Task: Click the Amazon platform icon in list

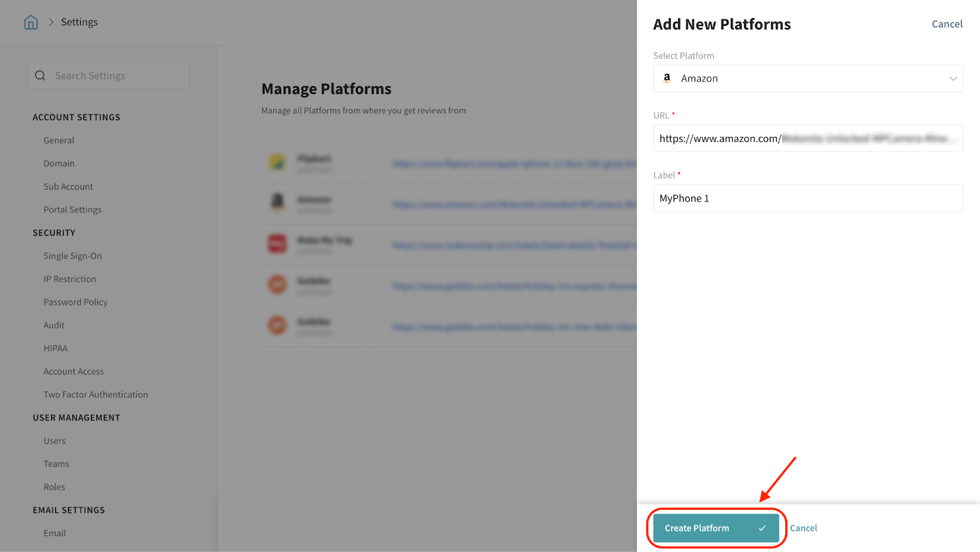Action: point(277,201)
